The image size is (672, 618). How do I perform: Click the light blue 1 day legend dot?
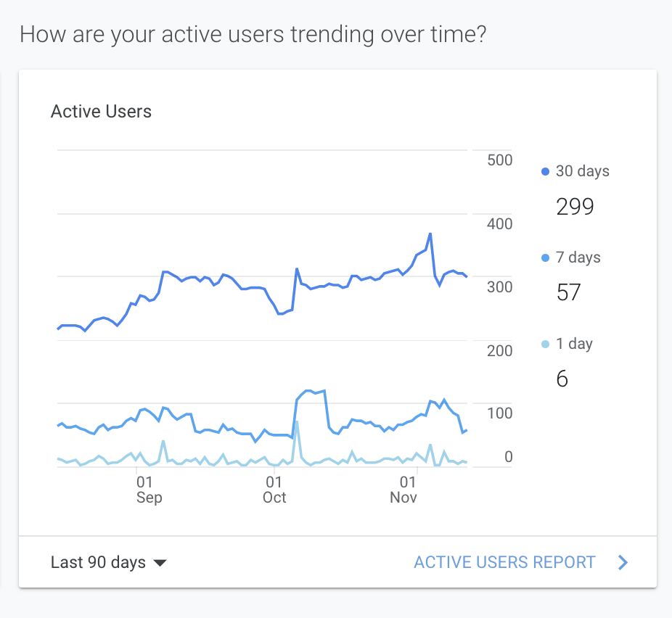tap(546, 344)
